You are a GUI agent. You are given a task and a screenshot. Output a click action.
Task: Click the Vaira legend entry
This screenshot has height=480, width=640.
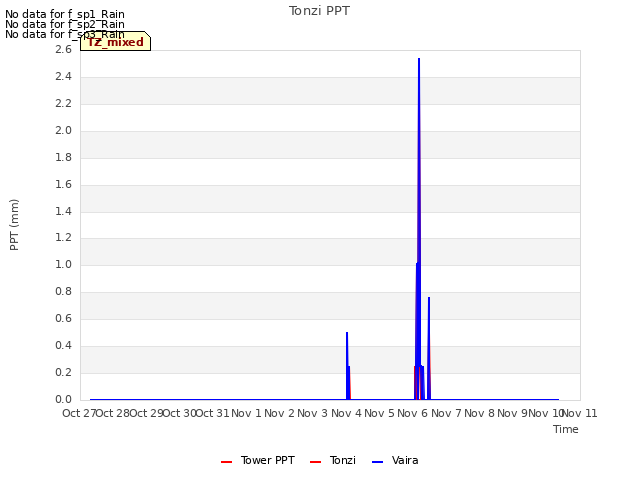395,460
